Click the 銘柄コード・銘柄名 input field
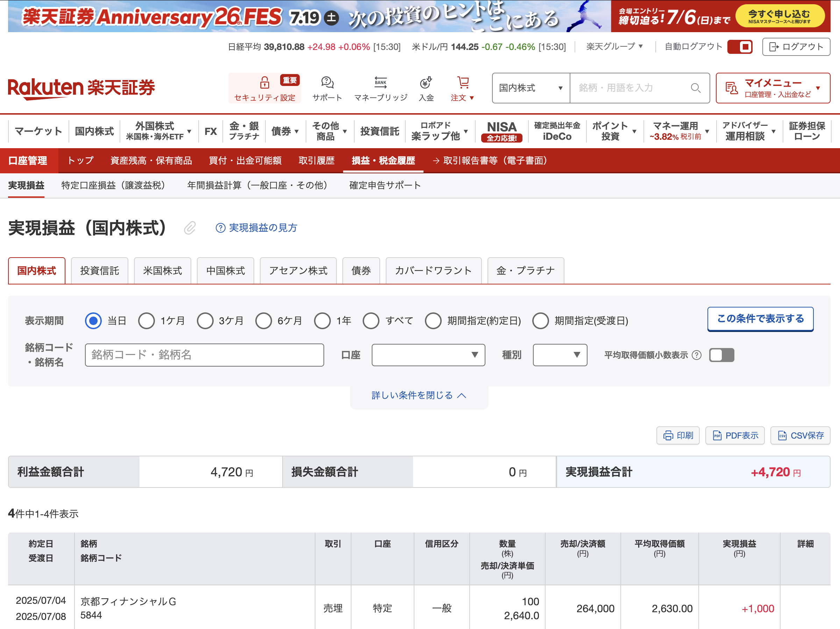Viewport: 840px width, 629px height. (x=204, y=355)
